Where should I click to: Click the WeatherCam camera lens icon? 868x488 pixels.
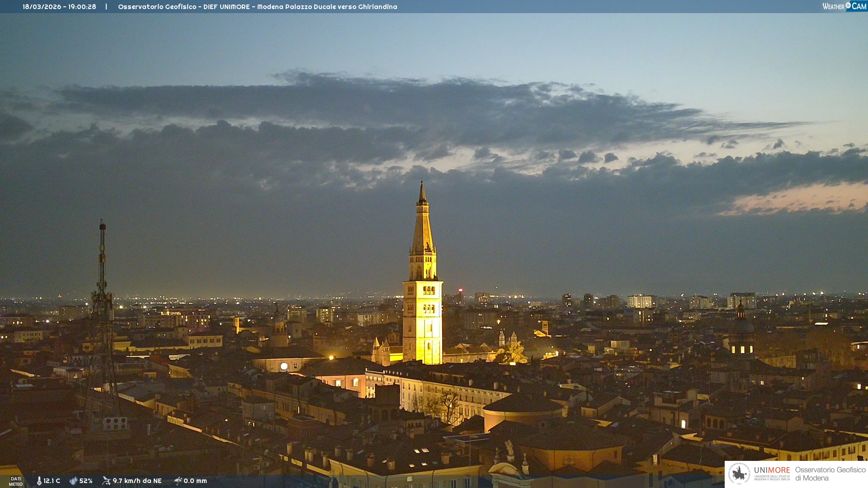click(848, 5)
